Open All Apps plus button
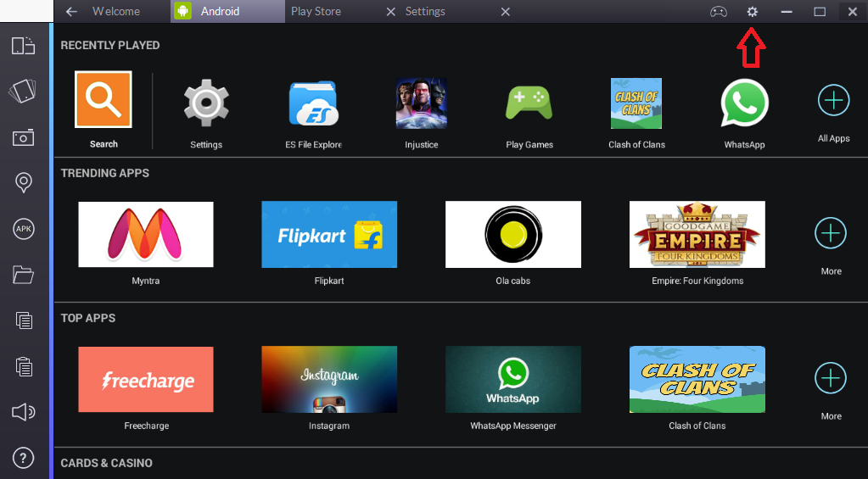The width and height of the screenshot is (868, 479). (x=834, y=101)
